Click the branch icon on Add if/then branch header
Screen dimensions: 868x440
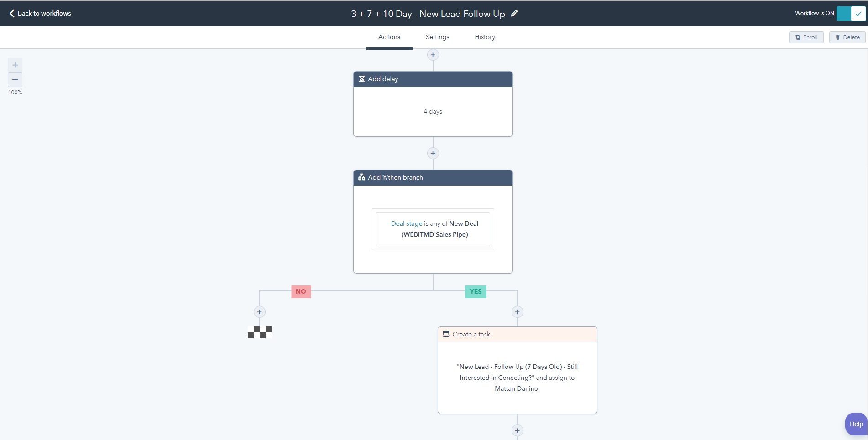pyautogui.click(x=361, y=177)
